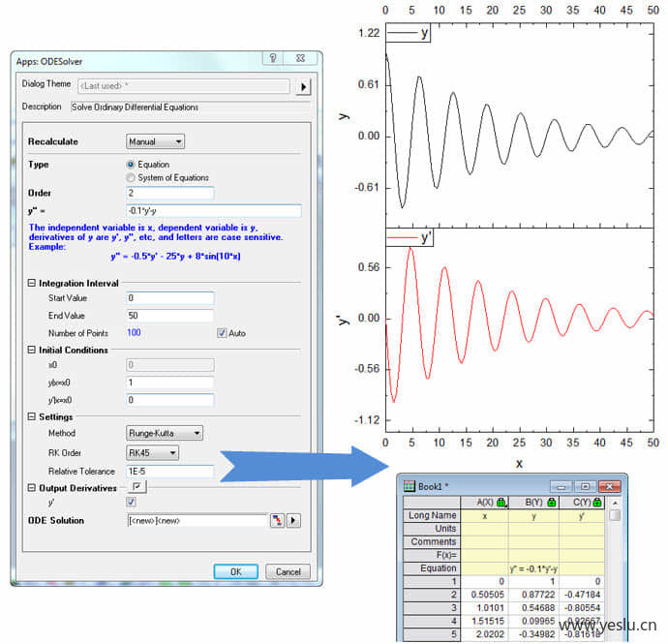
Task: Open the Dialog Theme flyout arrow button
Action: click(x=303, y=87)
